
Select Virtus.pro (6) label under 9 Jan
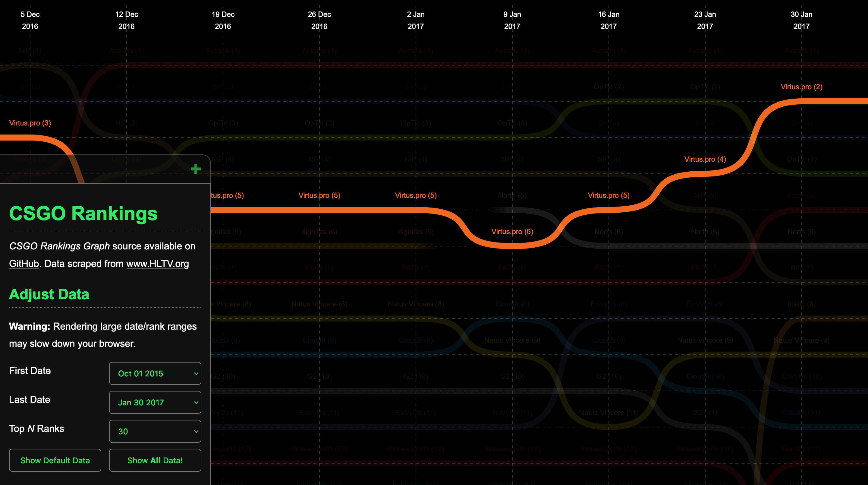pos(512,231)
